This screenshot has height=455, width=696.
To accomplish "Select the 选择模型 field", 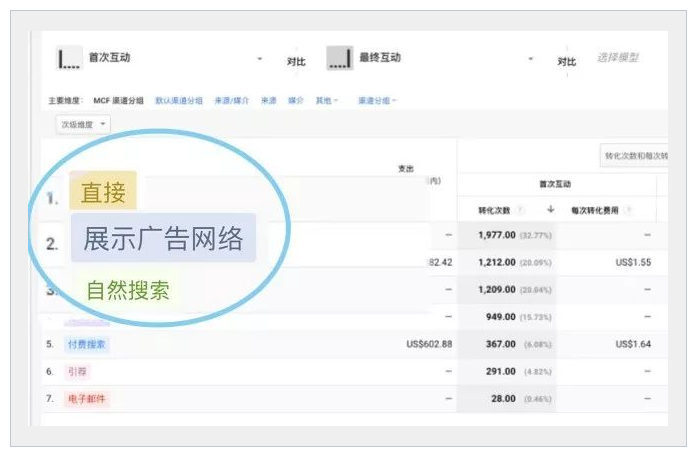I will 617,58.
